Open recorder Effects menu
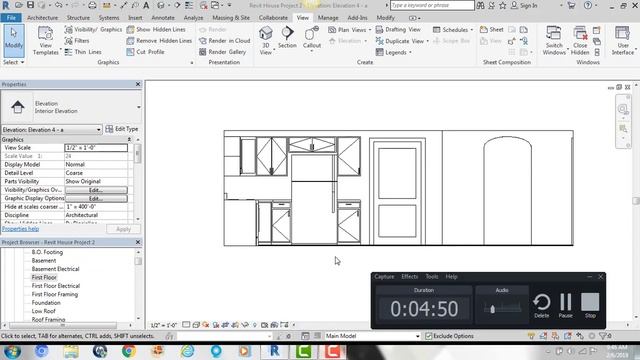This screenshot has width=640, height=360. tap(409, 277)
